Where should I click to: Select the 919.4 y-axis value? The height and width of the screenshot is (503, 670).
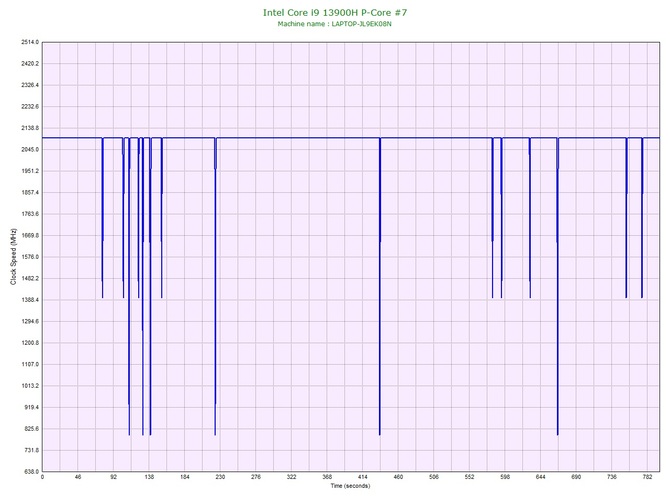31,407
